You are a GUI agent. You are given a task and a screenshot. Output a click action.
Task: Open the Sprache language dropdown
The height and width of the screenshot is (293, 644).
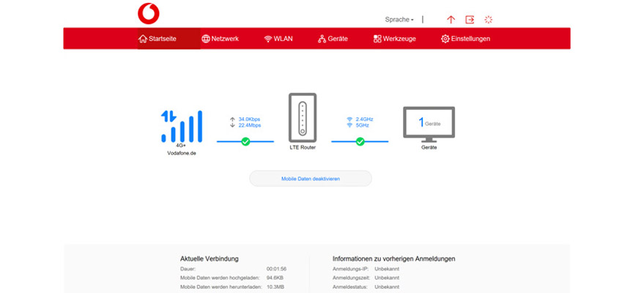[x=399, y=20]
